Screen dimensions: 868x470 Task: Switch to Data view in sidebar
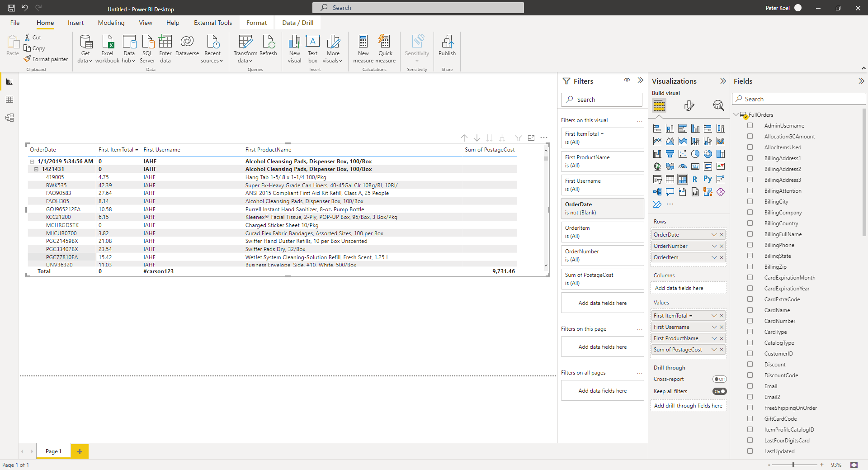[x=9, y=100]
